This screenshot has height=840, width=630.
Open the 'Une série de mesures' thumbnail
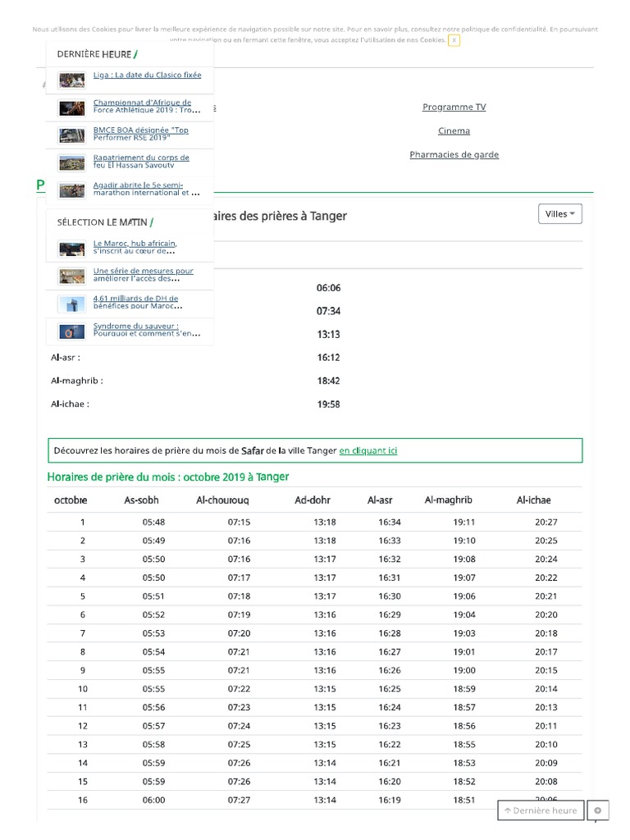(x=72, y=276)
